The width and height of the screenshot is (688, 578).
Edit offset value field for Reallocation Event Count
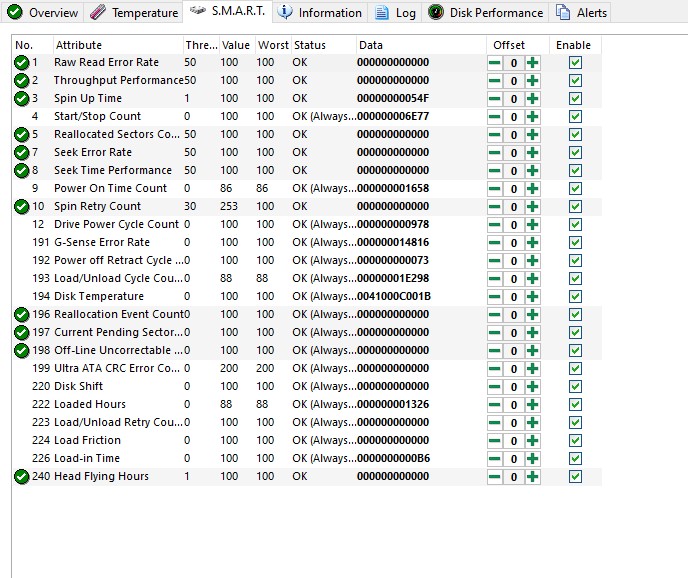(x=513, y=315)
